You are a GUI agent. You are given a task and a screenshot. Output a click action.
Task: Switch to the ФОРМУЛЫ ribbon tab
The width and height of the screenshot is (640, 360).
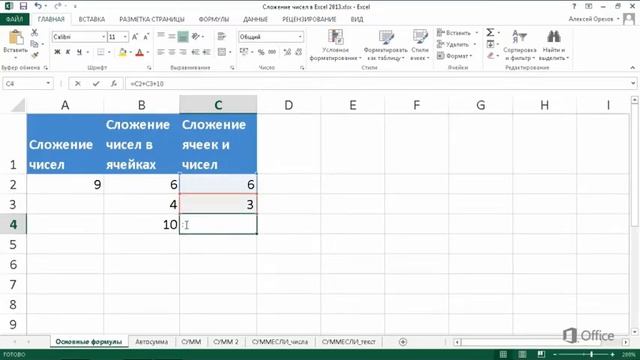tap(214, 19)
